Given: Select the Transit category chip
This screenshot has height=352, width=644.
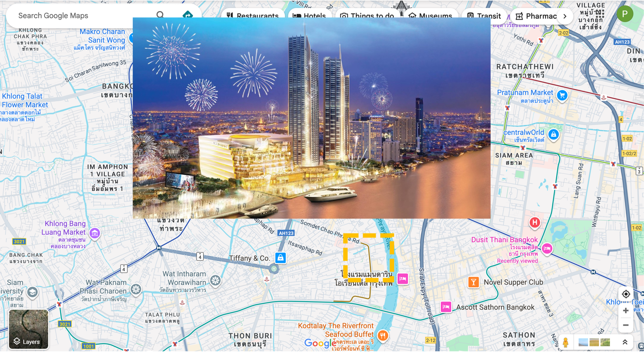Looking at the screenshot, I should [484, 16].
